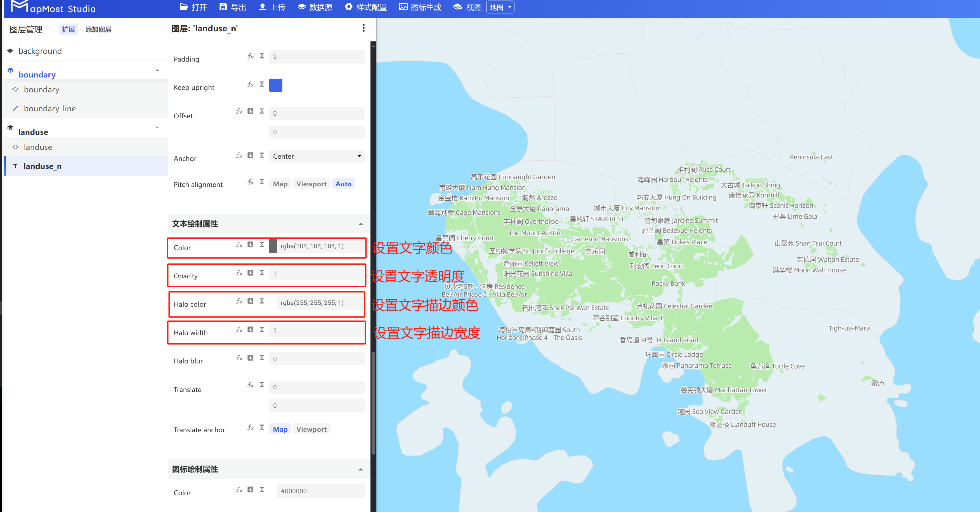Click the 图标生成 (Icon Generator) icon
This screenshot has height=512, width=980.
point(420,7)
